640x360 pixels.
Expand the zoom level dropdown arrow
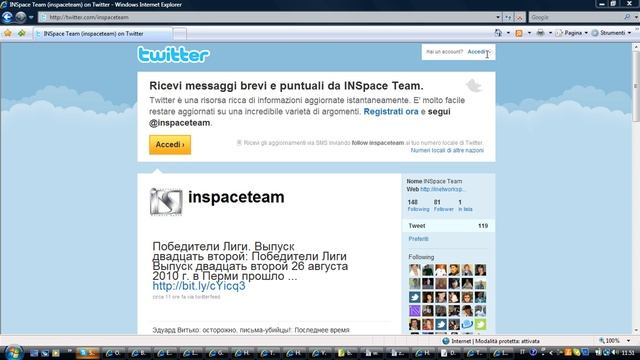click(x=629, y=341)
